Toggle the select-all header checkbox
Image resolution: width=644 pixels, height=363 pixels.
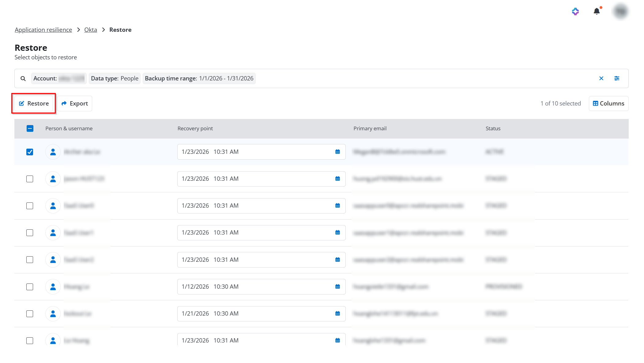30,128
